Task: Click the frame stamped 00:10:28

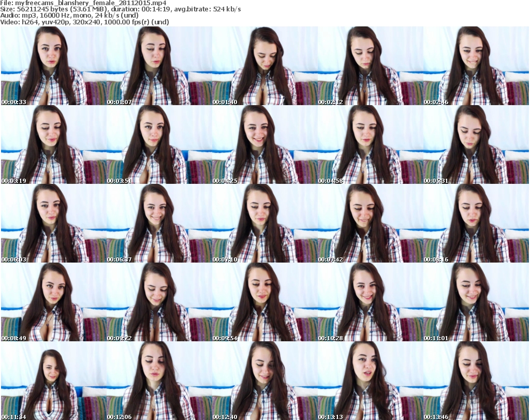Action: [x=371, y=302]
